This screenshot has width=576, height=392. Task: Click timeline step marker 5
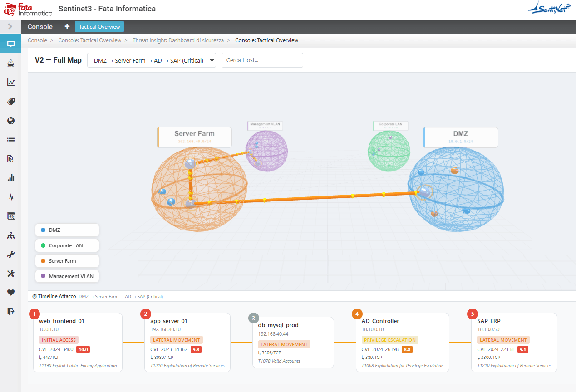(472, 314)
